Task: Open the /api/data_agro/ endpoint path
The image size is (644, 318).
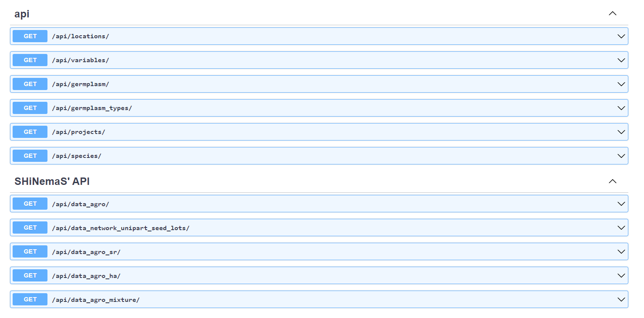Action: pos(81,204)
